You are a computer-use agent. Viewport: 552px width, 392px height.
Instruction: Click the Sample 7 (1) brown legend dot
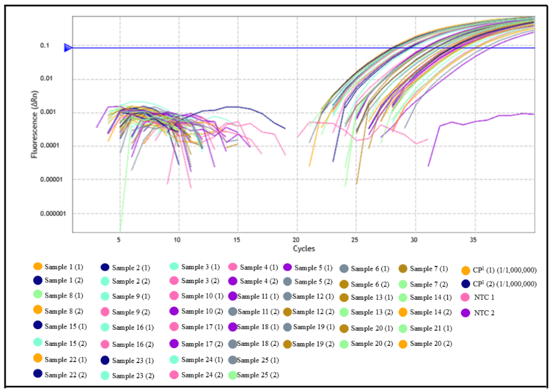403,269
